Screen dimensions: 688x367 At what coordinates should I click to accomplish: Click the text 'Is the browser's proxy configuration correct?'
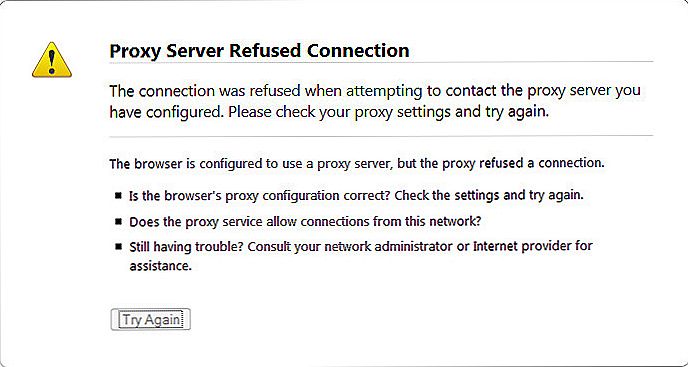[260, 196]
